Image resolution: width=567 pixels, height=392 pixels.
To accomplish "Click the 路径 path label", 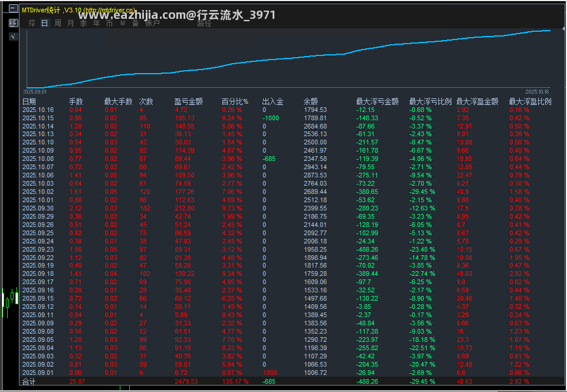I will point(204,24).
